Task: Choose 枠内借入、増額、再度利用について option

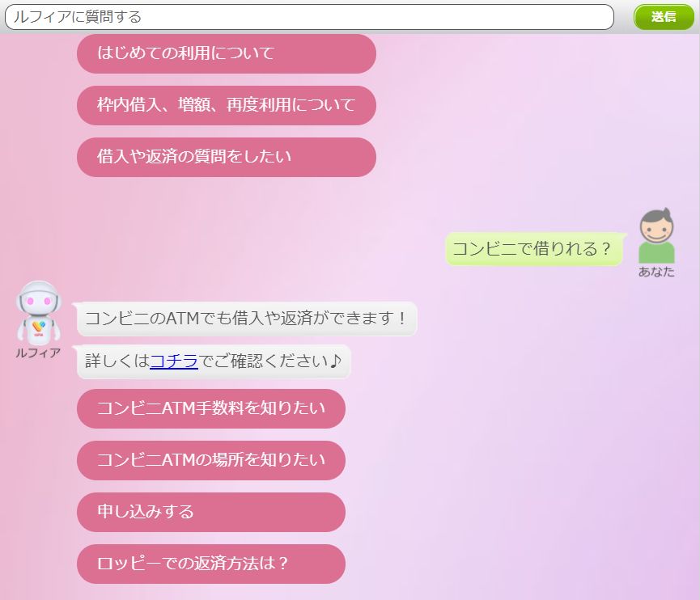Action: pos(227,105)
